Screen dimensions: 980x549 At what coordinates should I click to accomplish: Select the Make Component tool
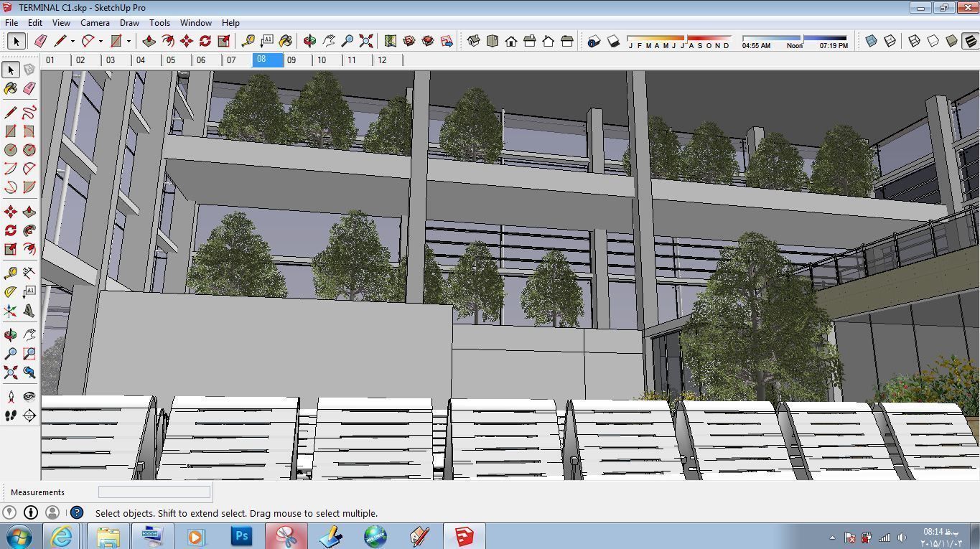(x=29, y=70)
